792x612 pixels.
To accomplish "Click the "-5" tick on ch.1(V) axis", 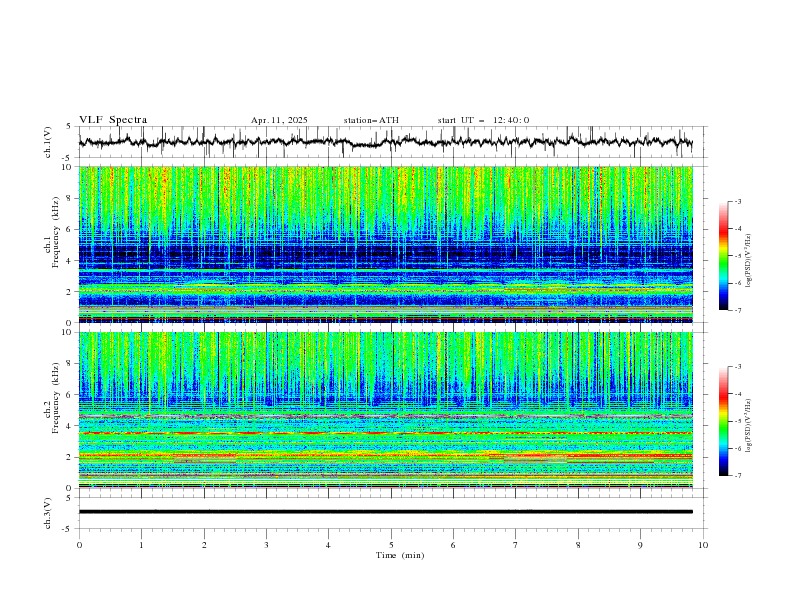I will (x=68, y=158).
